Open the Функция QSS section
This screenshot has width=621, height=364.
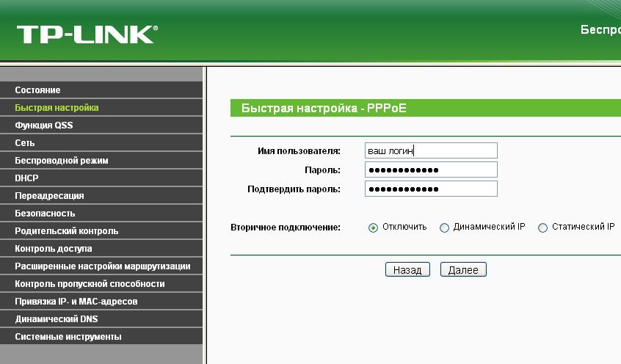(101, 125)
